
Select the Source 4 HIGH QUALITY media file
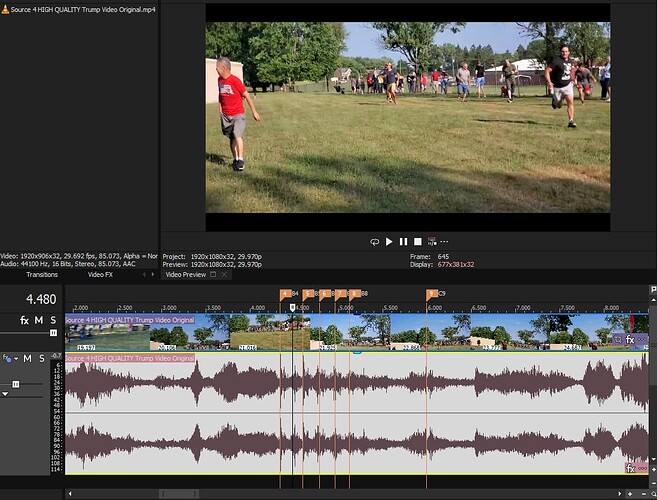click(x=80, y=9)
